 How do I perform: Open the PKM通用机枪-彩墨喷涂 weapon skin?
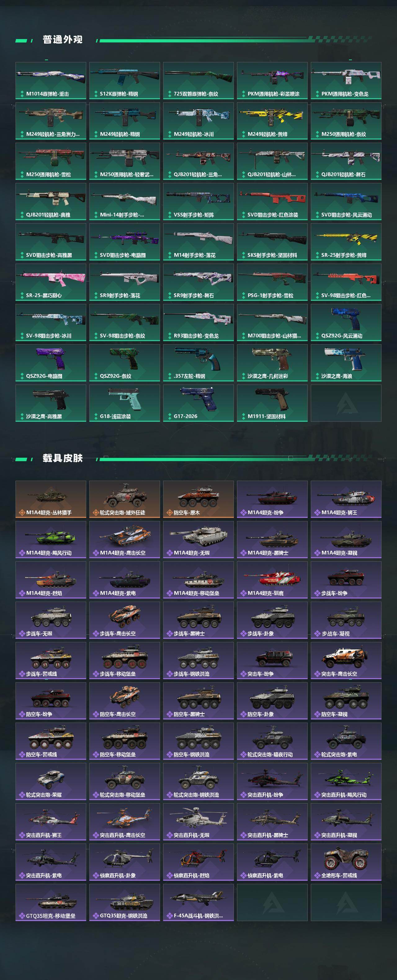coord(272,81)
